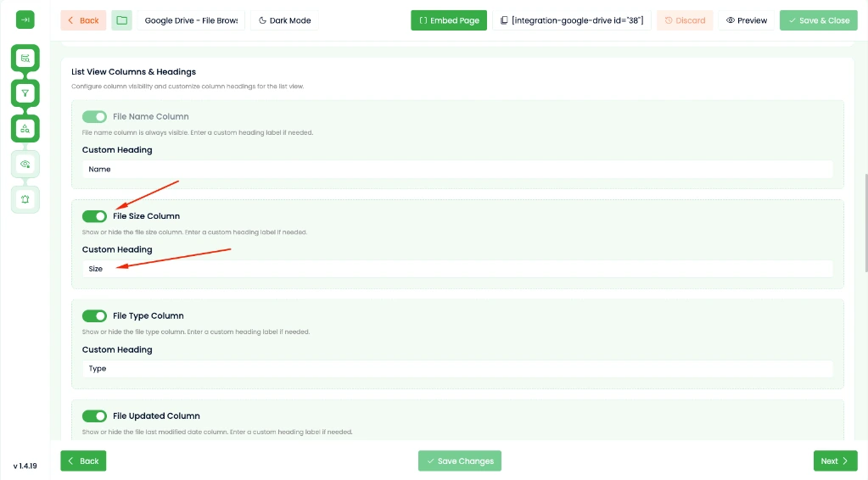The image size is (868, 480).
Task: Open the notifications bell step in sidebar
Action: pyautogui.click(x=25, y=199)
